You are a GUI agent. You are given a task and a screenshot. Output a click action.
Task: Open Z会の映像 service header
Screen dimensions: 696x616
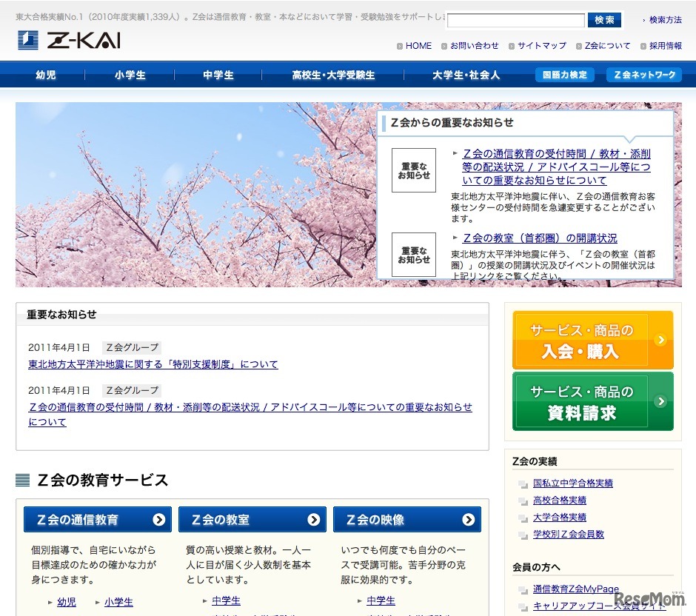(x=407, y=519)
